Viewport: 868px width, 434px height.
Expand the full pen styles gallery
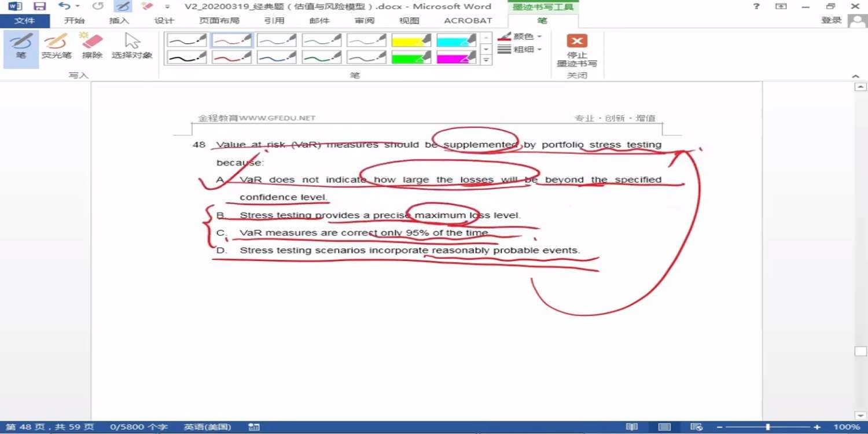tap(486, 60)
